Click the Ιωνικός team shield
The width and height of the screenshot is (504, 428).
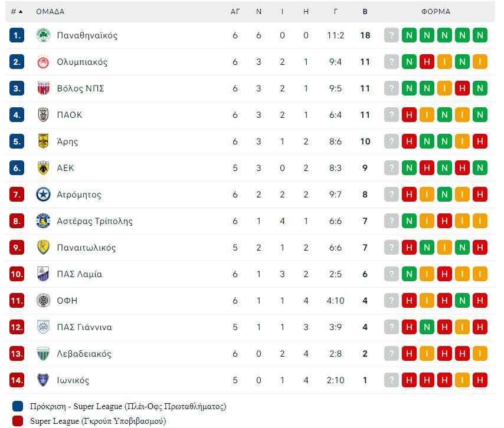tap(43, 380)
